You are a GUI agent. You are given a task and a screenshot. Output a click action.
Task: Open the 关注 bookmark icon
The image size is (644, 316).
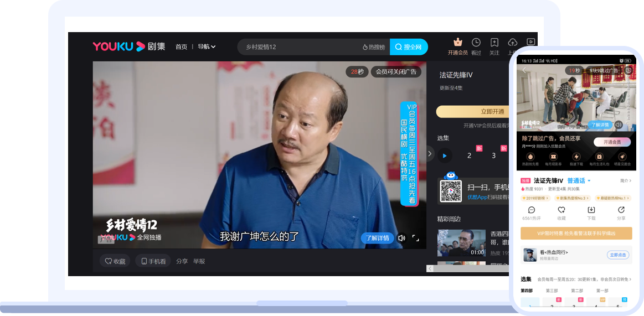(494, 42)
